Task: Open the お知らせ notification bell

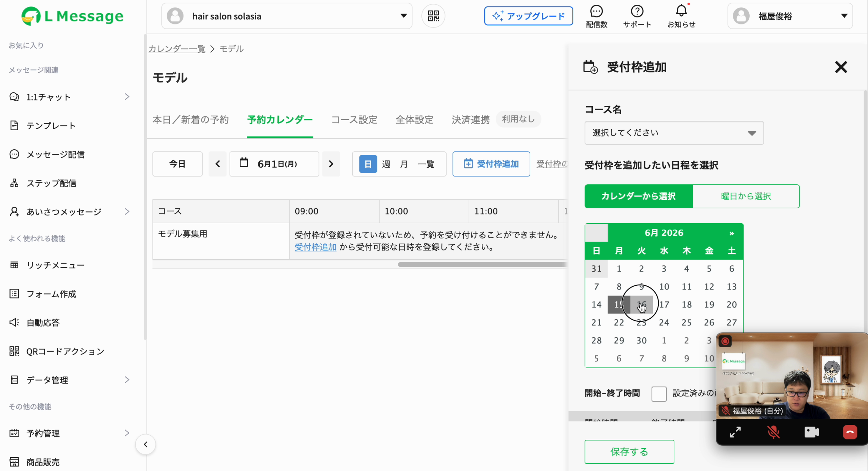Action: (681, 16)
